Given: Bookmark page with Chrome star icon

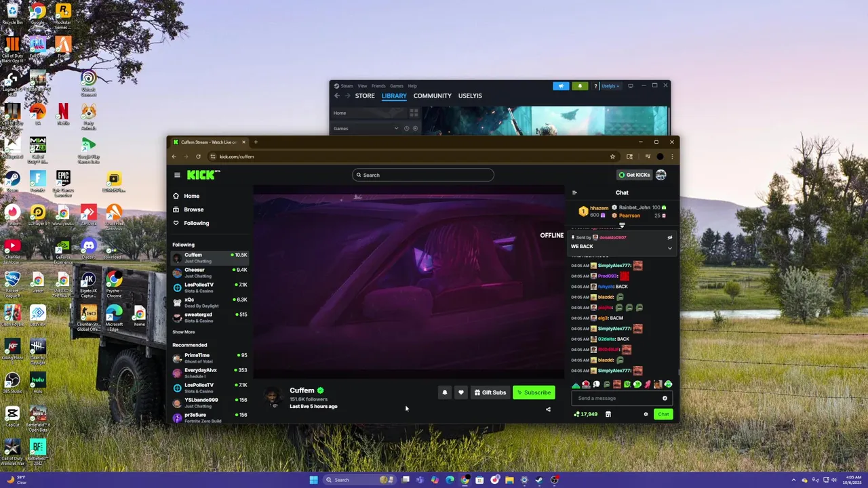Looking at the screenshot, I should click(612, 157).
